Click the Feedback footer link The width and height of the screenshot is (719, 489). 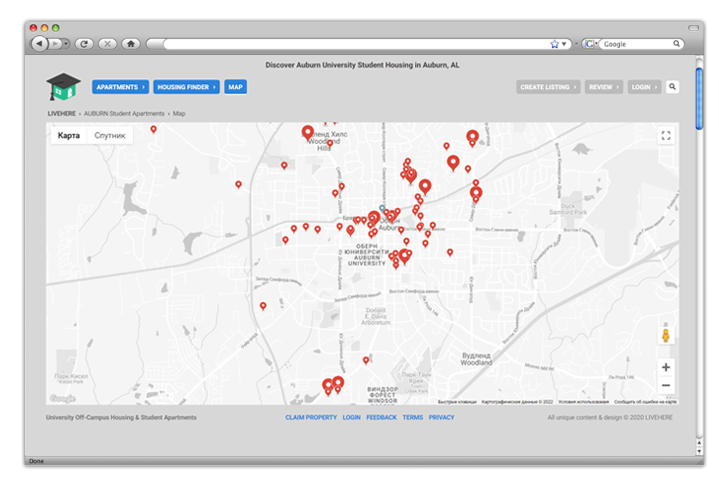(381, 417)
